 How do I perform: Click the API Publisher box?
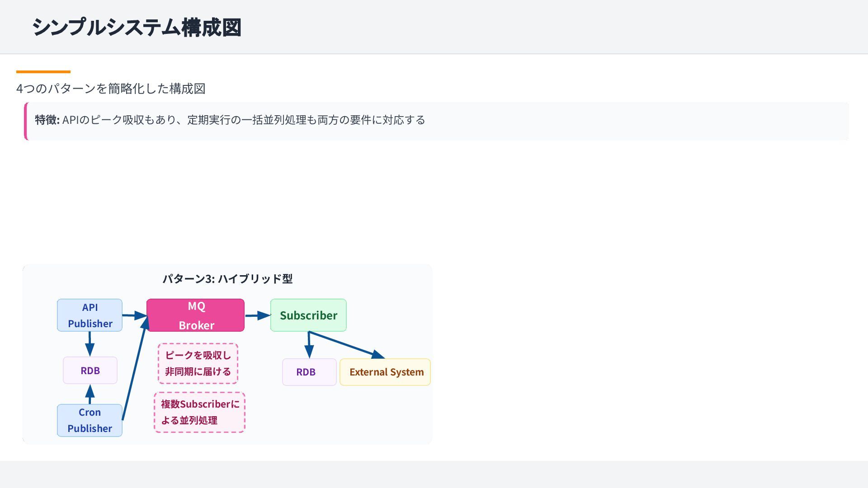click(x=90, y=315)
